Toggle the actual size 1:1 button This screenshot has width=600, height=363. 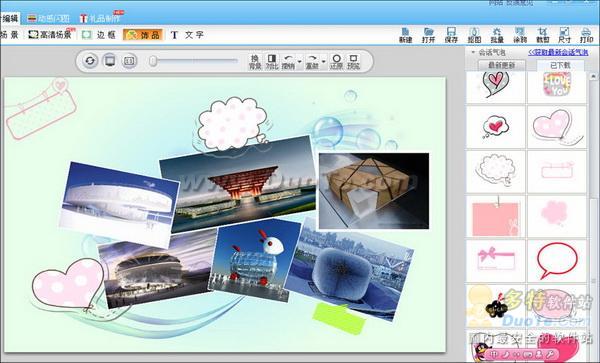pos(129,60)
